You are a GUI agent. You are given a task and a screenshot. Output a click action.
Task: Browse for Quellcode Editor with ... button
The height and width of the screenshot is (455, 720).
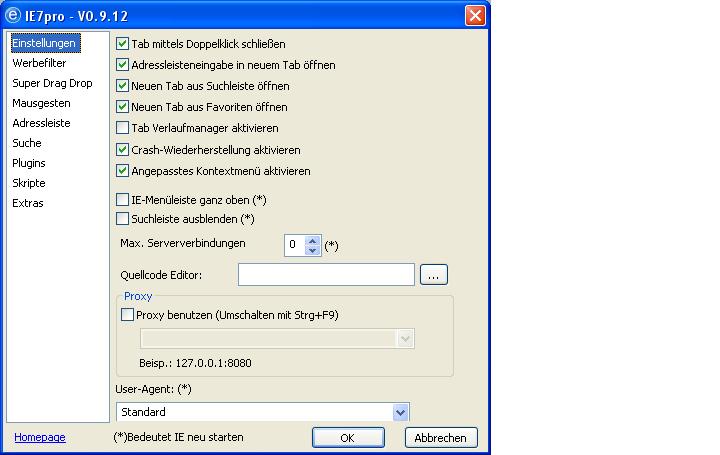pos(433,275)
